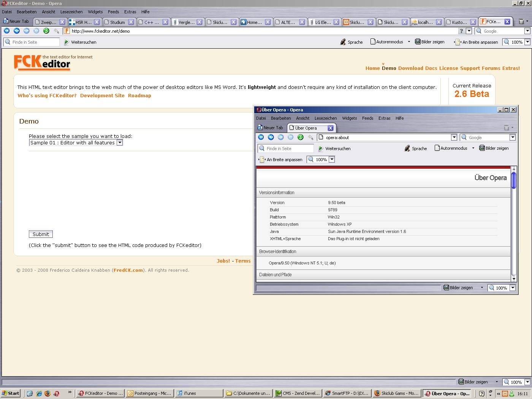
Task: Open the sample selection dropdown
Action: point(119,143)
